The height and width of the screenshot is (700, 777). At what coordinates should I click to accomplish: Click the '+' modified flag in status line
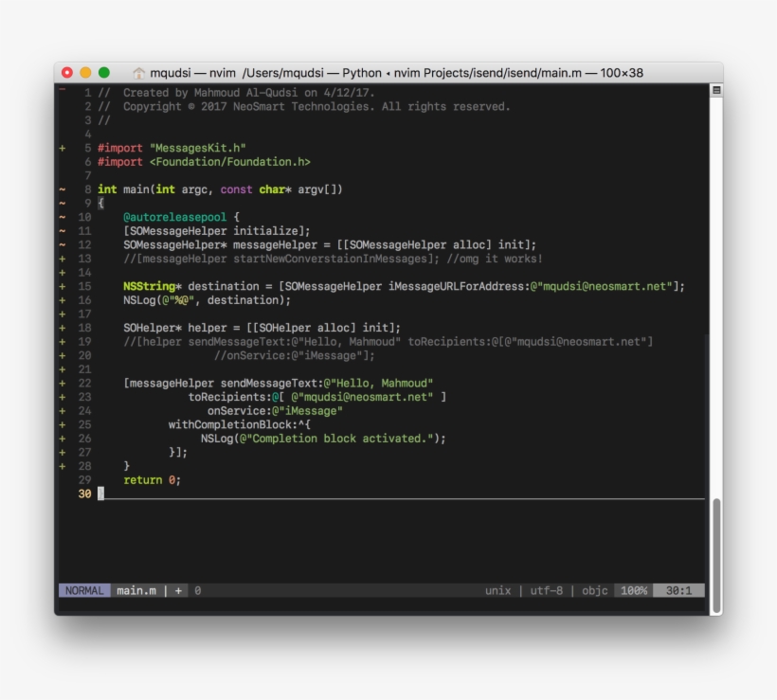178,590
